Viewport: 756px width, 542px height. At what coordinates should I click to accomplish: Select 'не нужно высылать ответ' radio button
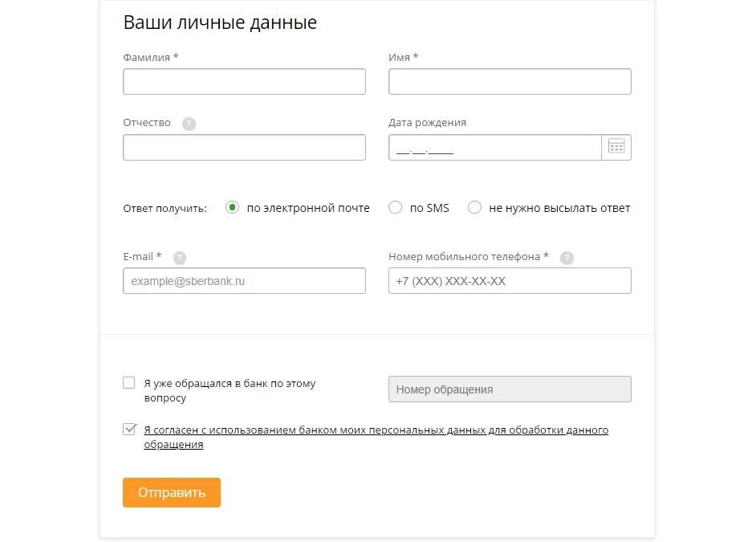click(x=474, y=207)
